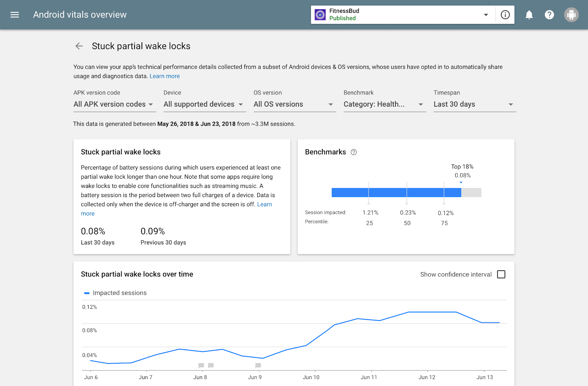Image resolution: width=588 pixels, height=386 pixels.
Task: Click the Impacted sessions legend entry
Action: (115, 293)
